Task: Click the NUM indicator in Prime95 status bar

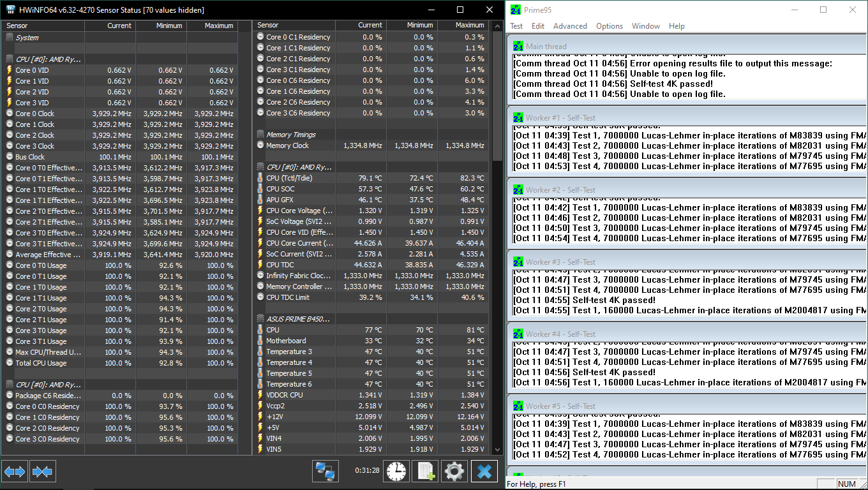Action: pyautogui.click(x=846, y=484)
